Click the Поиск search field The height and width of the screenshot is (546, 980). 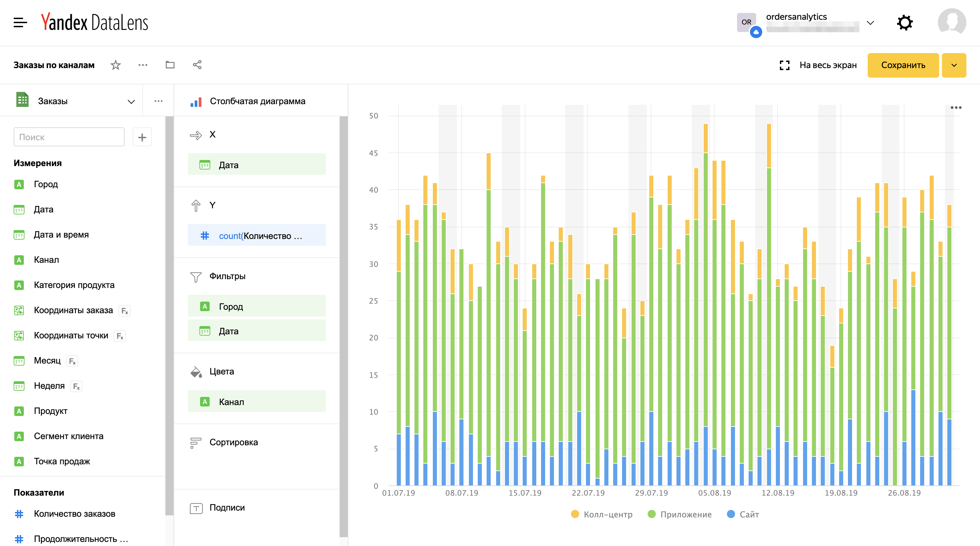69,137
